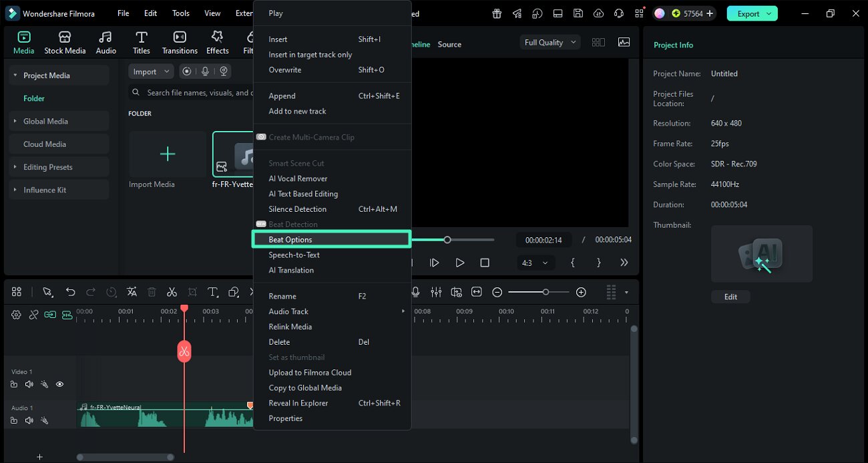This screenshot has height=463, width=868.
Task: Click the cloud upload icon
Action: pyautogui.click(x=598, y=13)
